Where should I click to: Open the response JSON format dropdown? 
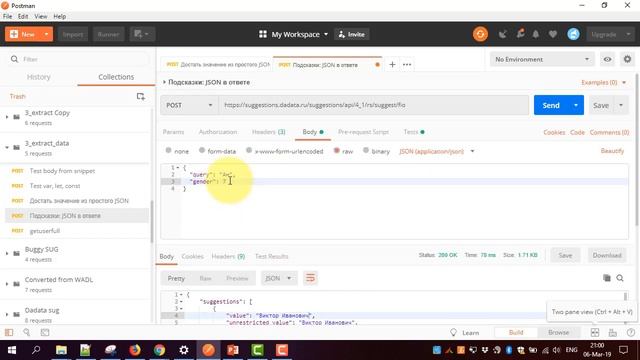point(278,278)
